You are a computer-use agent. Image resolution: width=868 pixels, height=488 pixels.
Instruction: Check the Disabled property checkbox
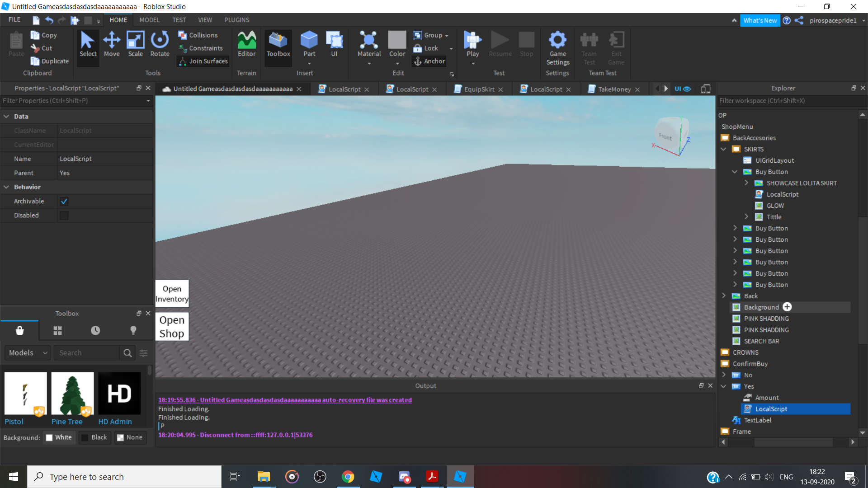coord(64,215)
